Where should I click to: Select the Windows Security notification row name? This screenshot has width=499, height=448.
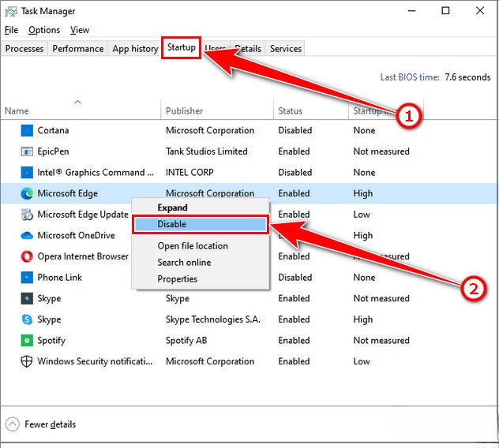pos(95,361)
